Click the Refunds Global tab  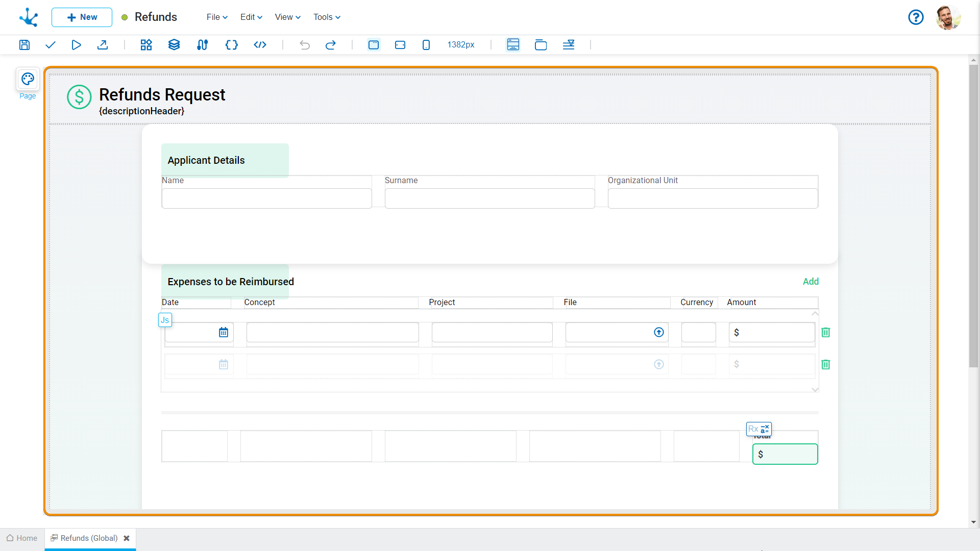click(87, 538)
